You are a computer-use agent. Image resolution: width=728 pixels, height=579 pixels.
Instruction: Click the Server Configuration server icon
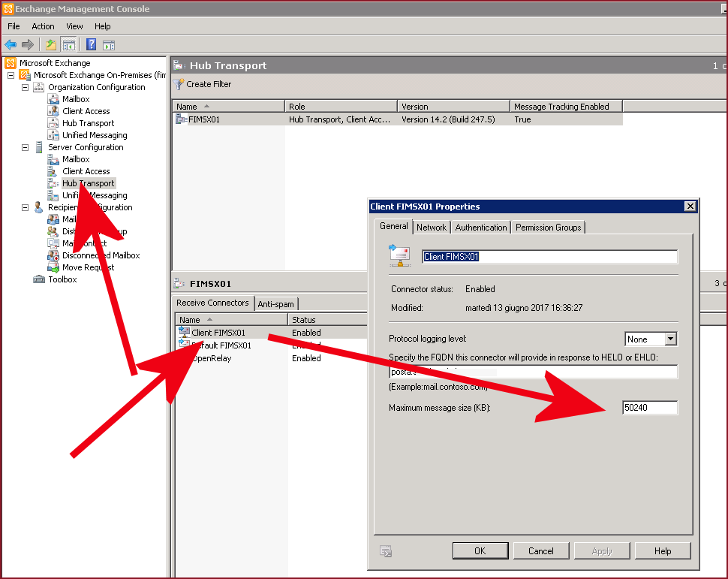click(x=39, y=147)
